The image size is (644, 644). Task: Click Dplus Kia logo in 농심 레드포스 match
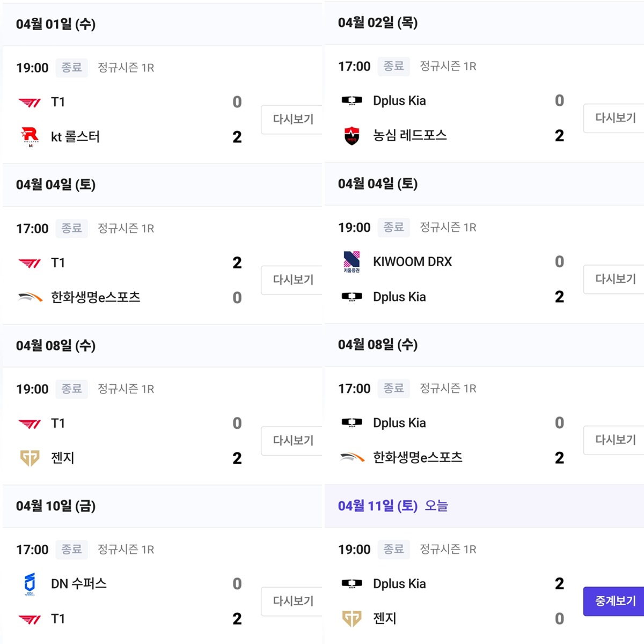(x=352, y=100)
